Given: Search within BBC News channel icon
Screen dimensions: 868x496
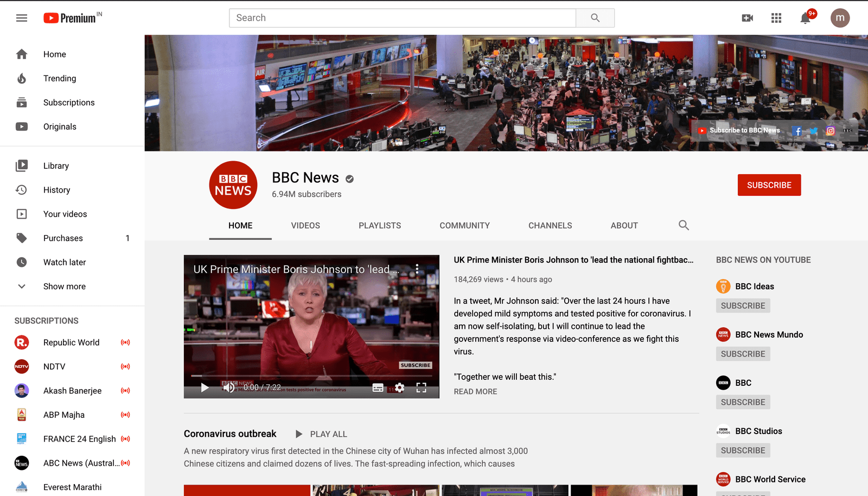Looking at the screenshot, I should click(684, 225).
